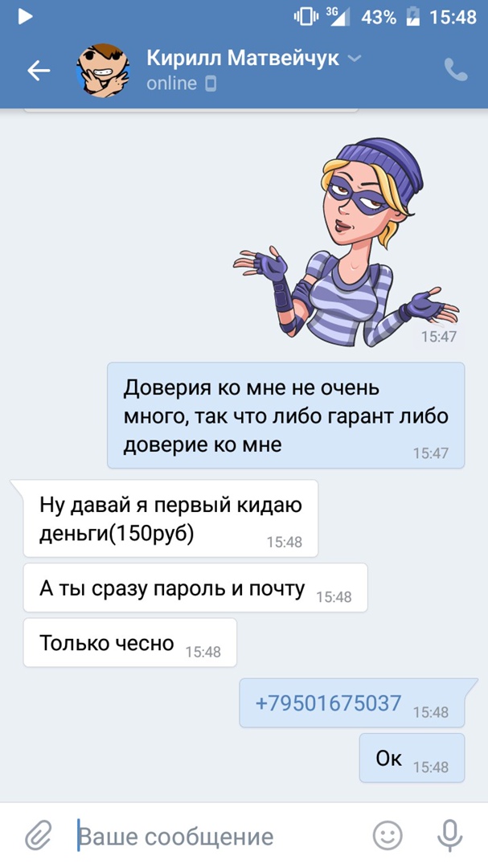Tap the thief girl sticker
The height and width of the screenshot is (868, 488).
click(x=347, y=242)
